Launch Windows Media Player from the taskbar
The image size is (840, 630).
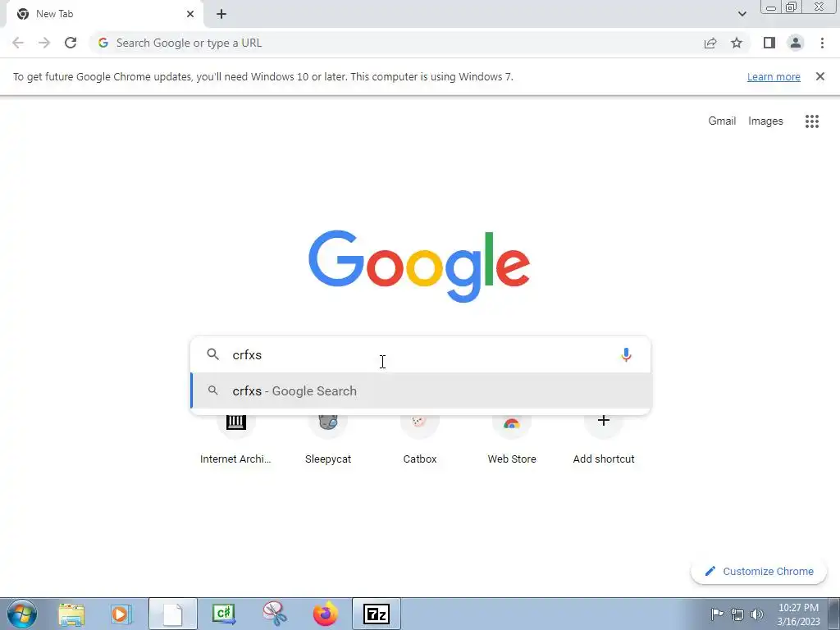click(x=121, y=614)
